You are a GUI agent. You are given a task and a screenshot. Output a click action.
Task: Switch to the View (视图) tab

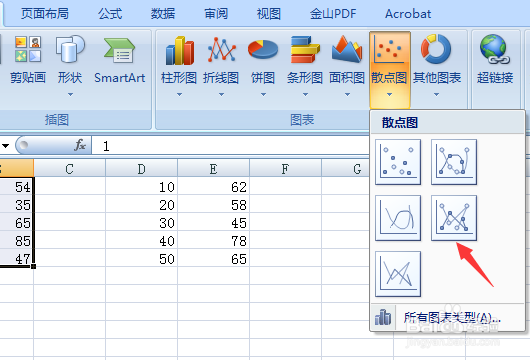(269, 14)
